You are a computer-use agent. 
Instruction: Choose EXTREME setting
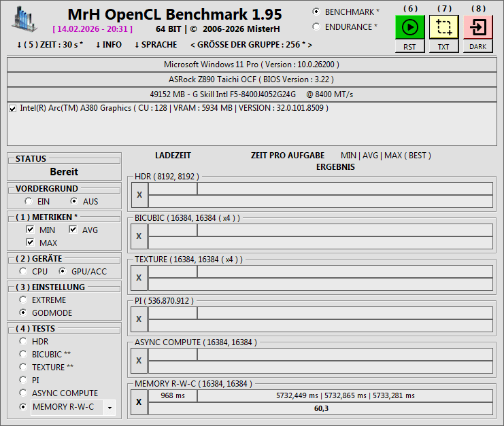[x=23, y=300]
